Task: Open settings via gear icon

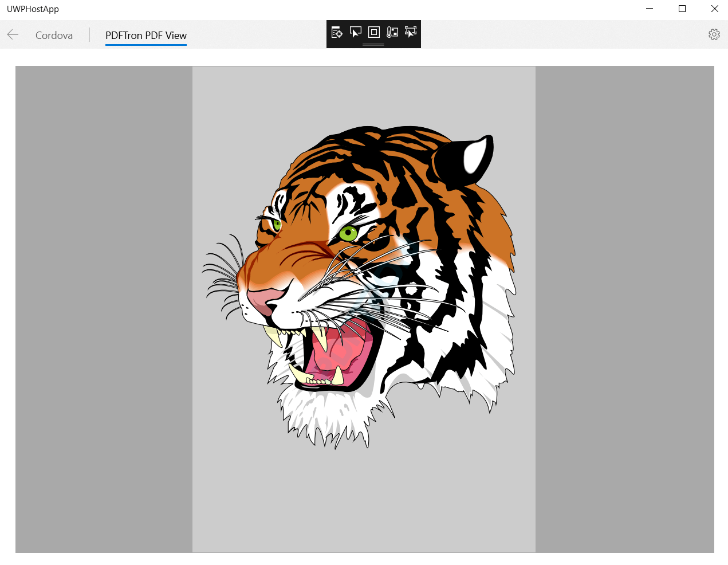Action: click(714, 34)
